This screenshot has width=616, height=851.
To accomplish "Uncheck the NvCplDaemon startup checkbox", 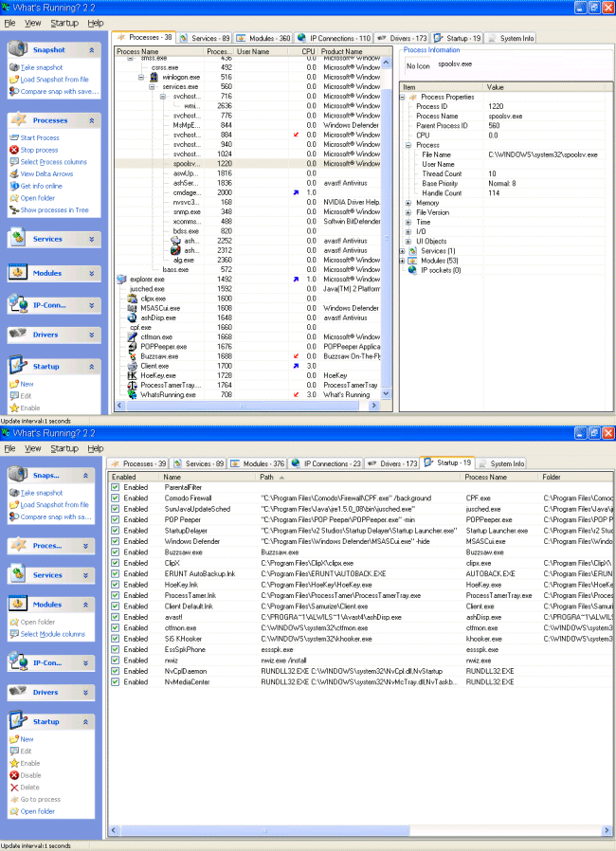I will click(115, 671).
